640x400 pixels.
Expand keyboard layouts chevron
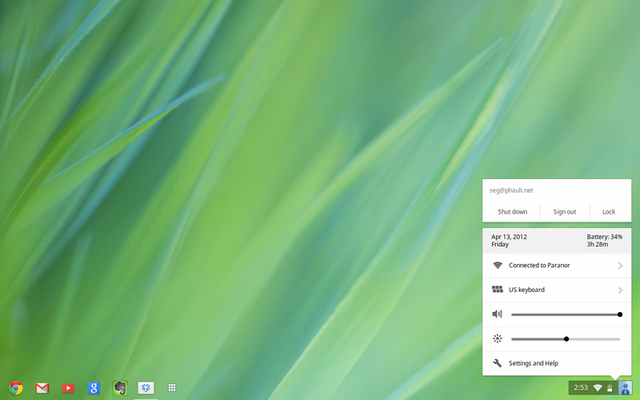(620, 290)
